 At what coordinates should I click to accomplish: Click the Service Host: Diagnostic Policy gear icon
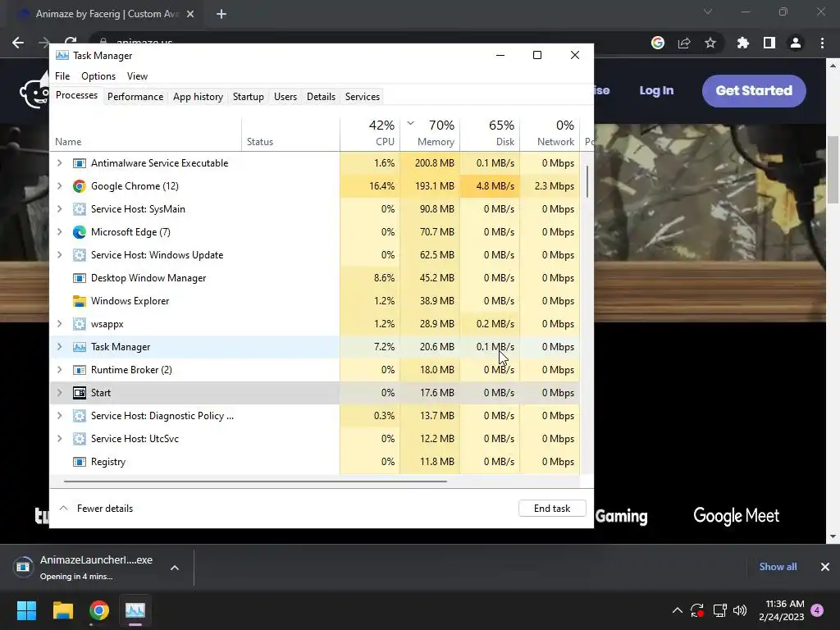80,416
